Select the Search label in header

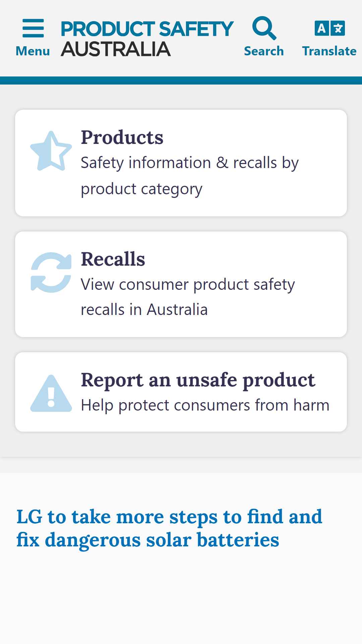[x=264, y=51]
